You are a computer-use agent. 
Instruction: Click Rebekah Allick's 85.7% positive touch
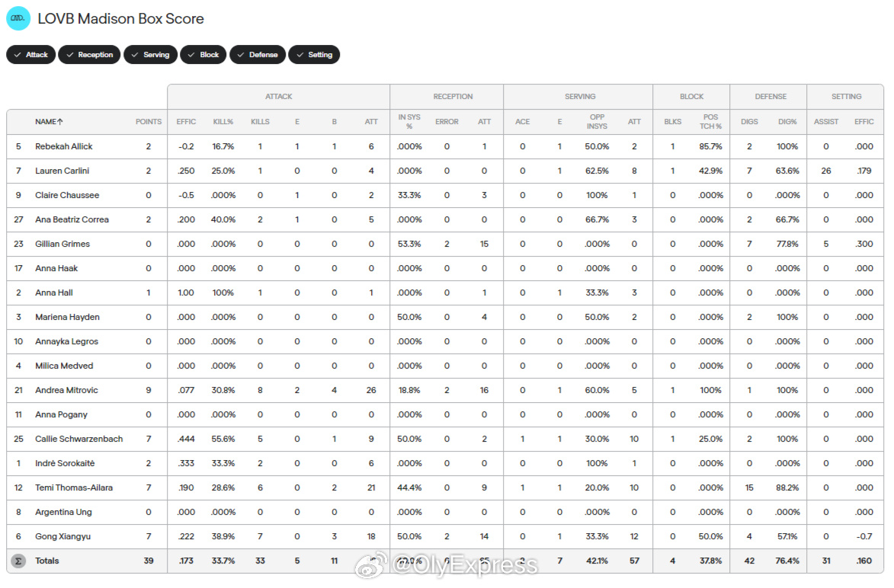click(x=710, y=146)
